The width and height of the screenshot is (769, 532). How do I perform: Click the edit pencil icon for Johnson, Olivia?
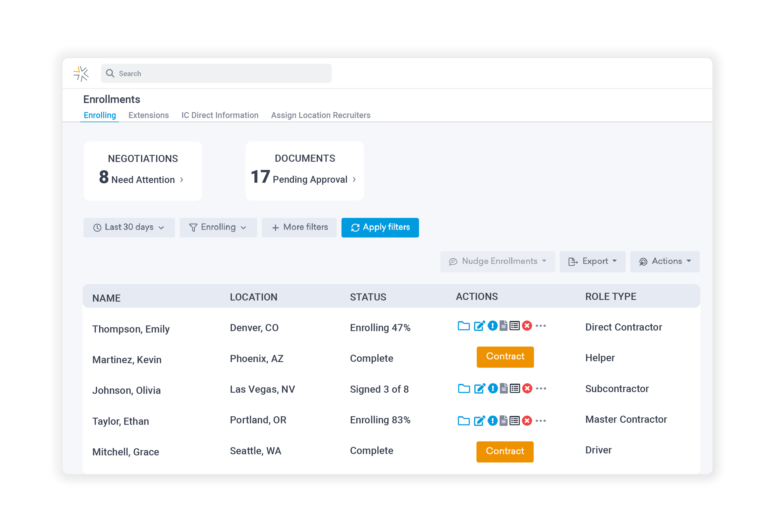pos(479,388)
